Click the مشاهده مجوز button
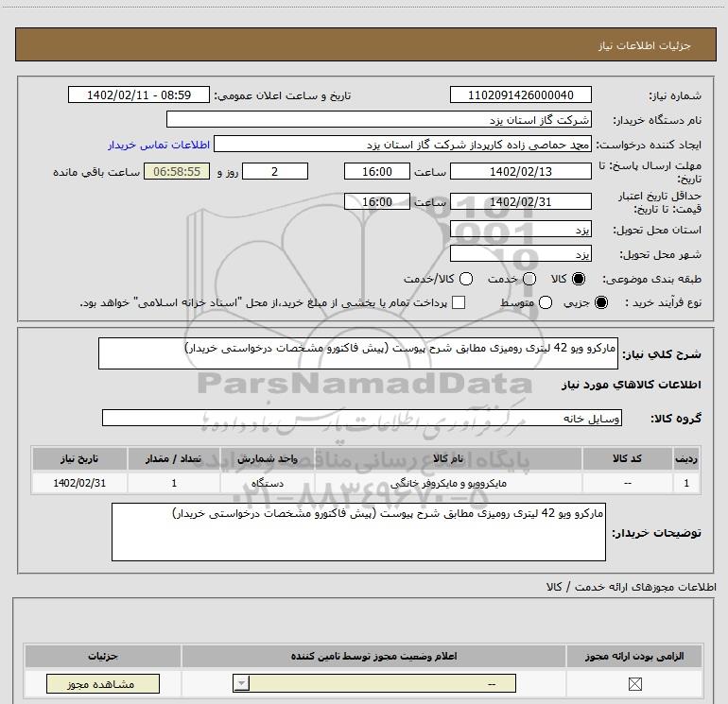The height and width of the screenshot is (704, 728). point(103,683)
